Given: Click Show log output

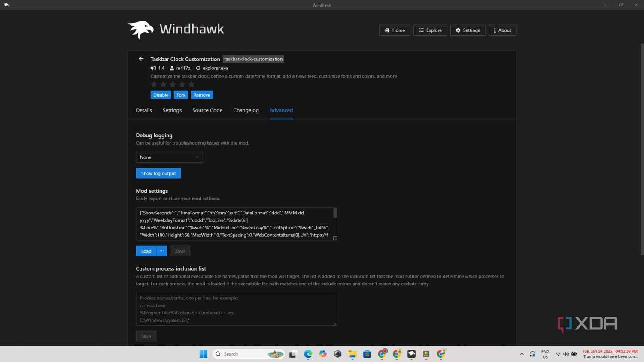Looking at the screenshot, I should [158, 173].
